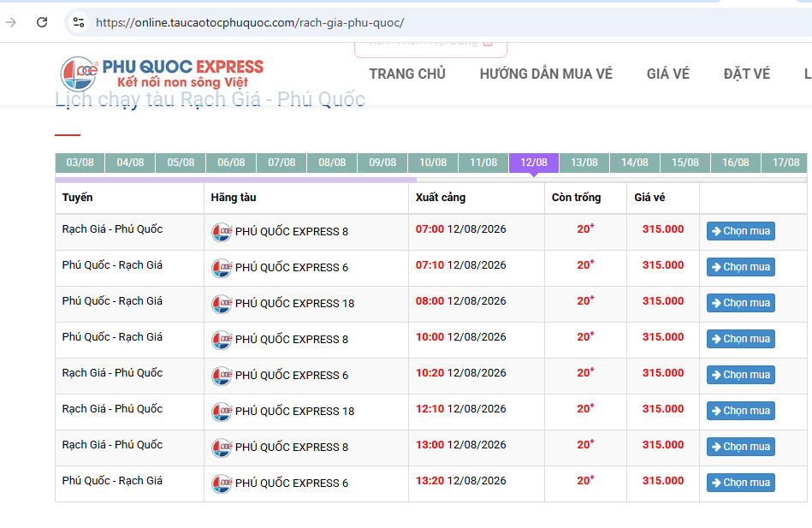Click ship logo in 12:10 Express 18 row
812x528 pixels.
point(222,412)
